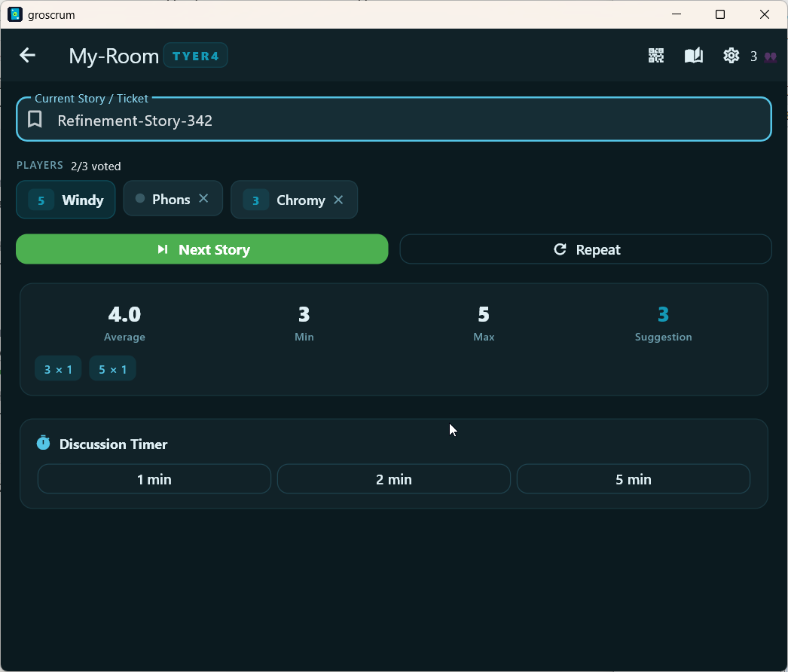Minimize the groscrum window
Viewport: 788px width, 672px height.
pos(677,14)
